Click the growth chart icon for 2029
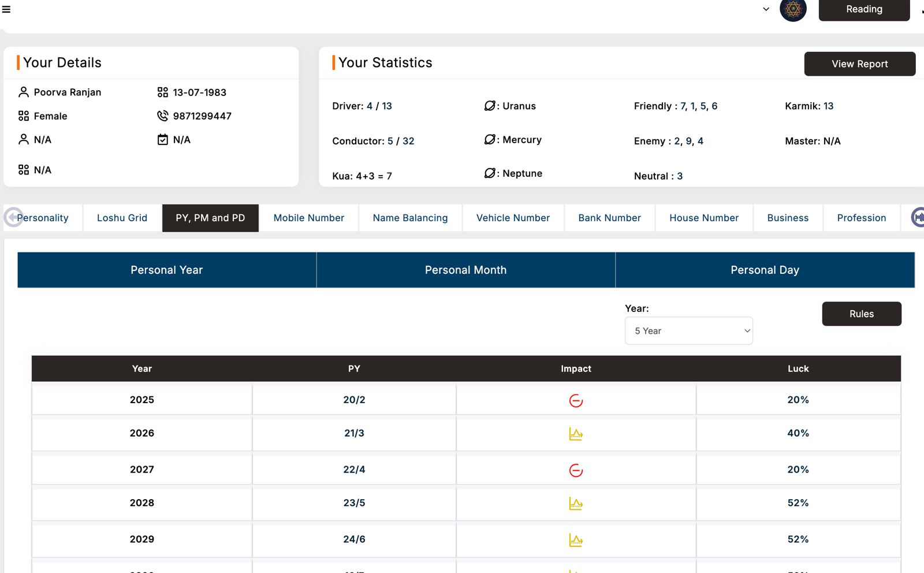Image resolution: width=924 pixels, height=573 pixels. coord(576,540)
